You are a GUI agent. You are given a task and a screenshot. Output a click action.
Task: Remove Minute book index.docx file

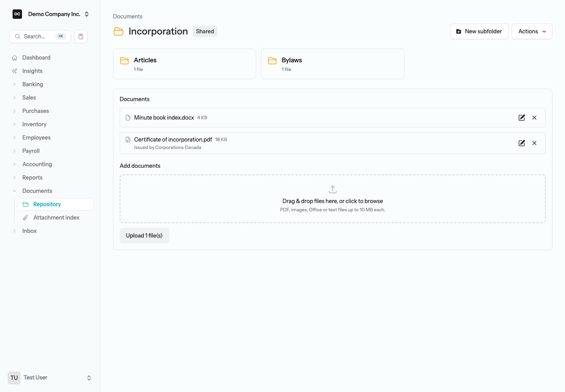[x=534, y=118]
